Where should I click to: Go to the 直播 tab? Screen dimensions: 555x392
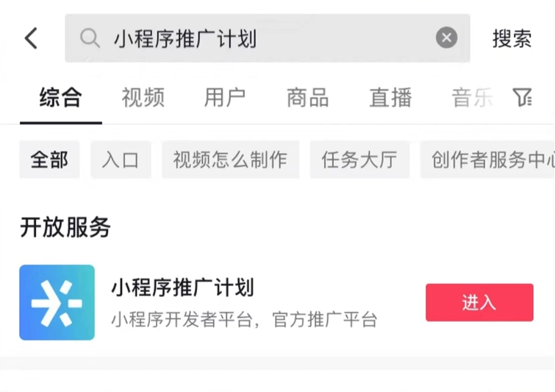coord(390,98)
